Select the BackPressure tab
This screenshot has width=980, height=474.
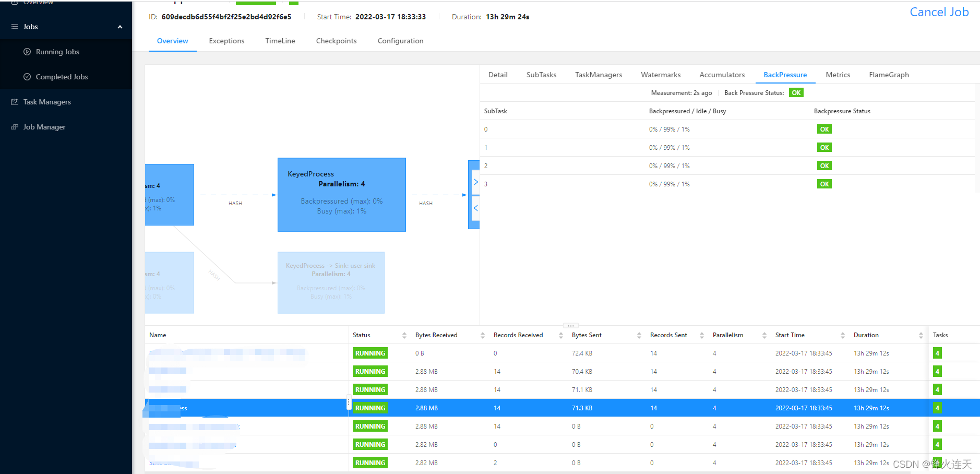click(x=785, y=75)
